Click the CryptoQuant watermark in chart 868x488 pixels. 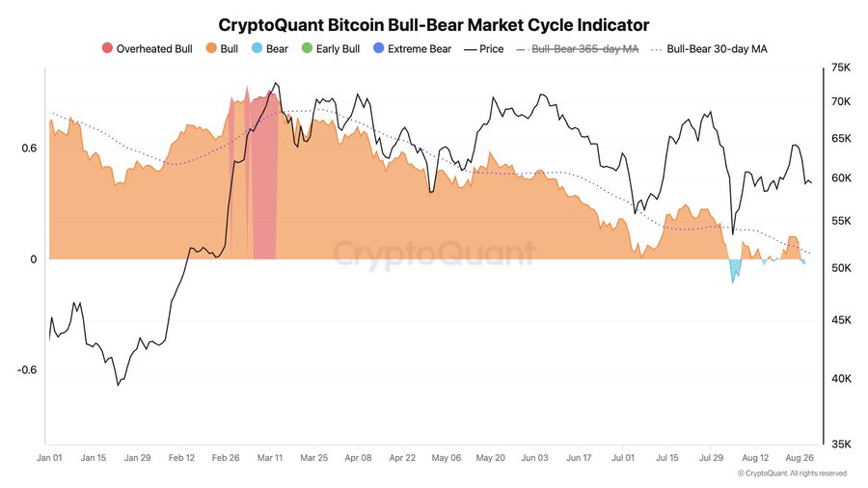click(x=434, y=253)
